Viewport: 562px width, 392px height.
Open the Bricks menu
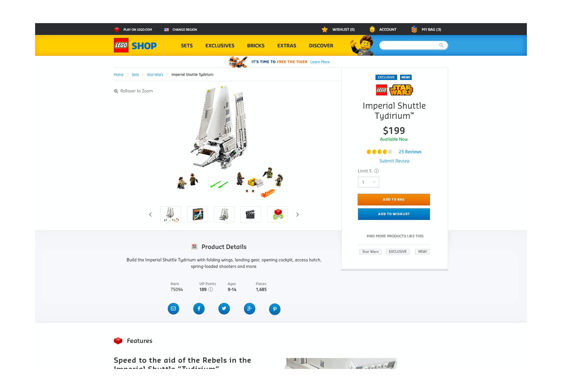256,46
